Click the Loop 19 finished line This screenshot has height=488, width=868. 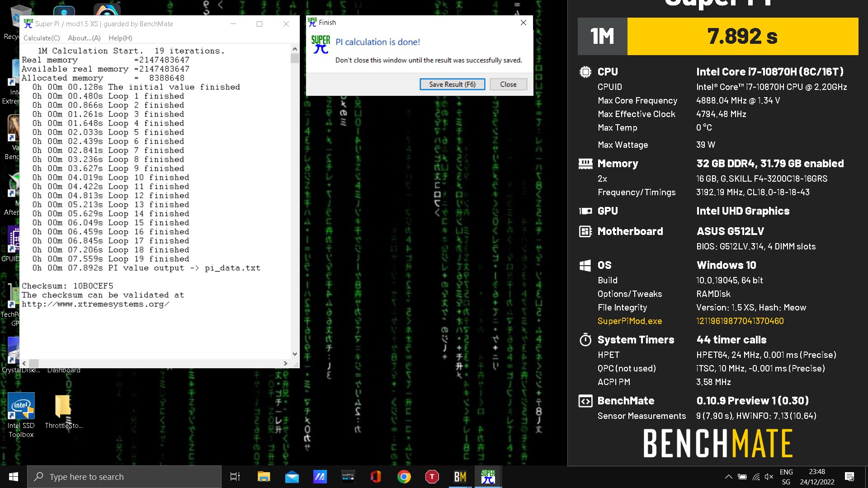tap(111, 259)
